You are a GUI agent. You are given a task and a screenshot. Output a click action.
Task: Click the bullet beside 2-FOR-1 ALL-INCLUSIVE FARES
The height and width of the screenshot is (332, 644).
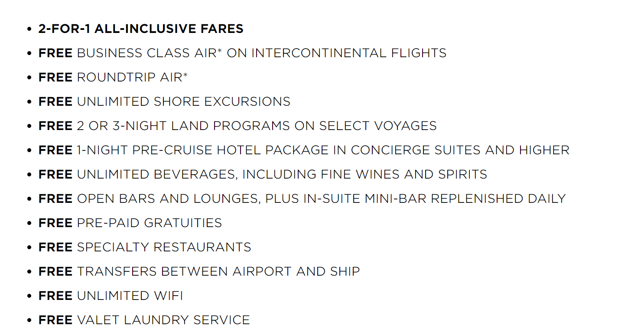[x=29, y=29]
